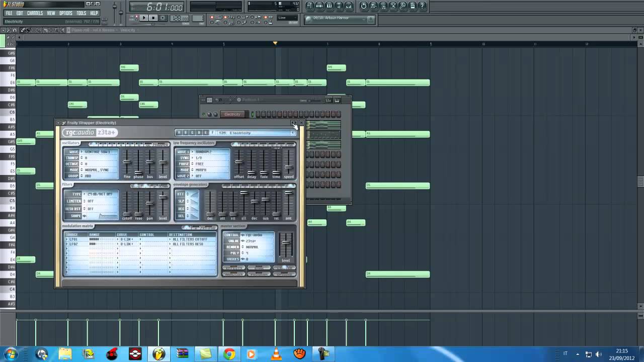The image size is (644, 362).
Task: Toggle filter LIMITER Off setting
Action: tap(100, 201)
